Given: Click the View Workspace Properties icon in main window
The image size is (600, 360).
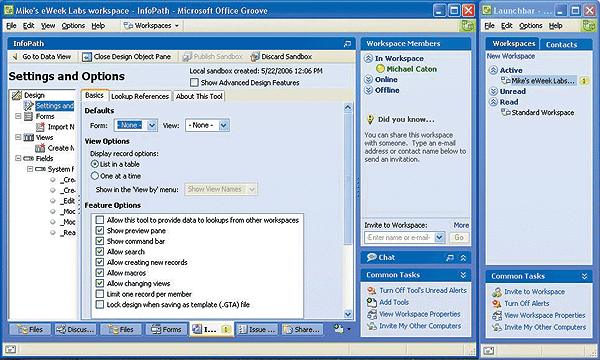Looking at the screenshot, I should tap(372, 314).
